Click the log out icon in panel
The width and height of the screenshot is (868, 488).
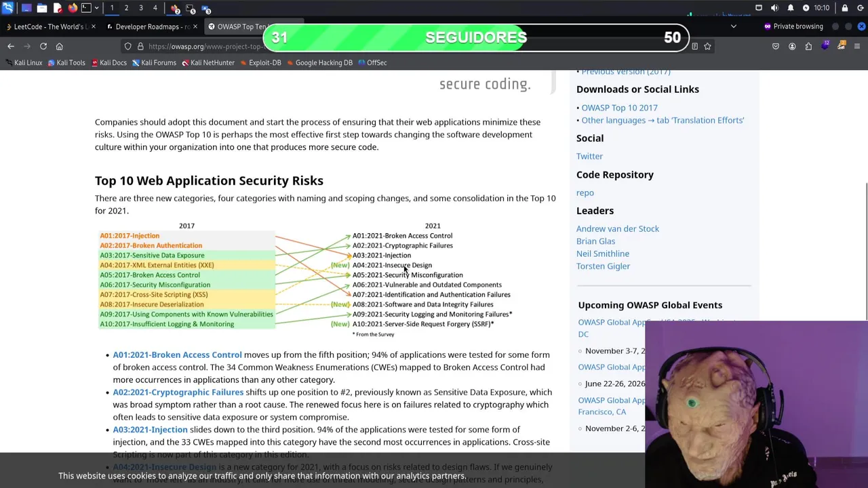859,8
